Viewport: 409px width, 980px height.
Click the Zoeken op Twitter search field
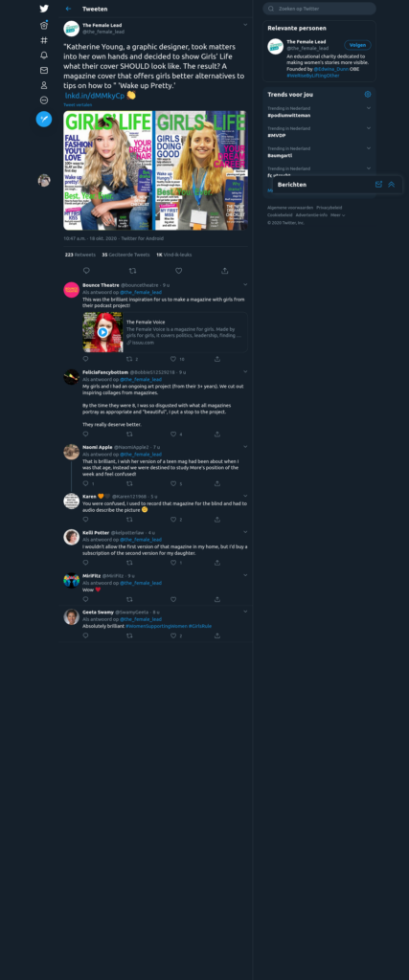click(320, 9)
